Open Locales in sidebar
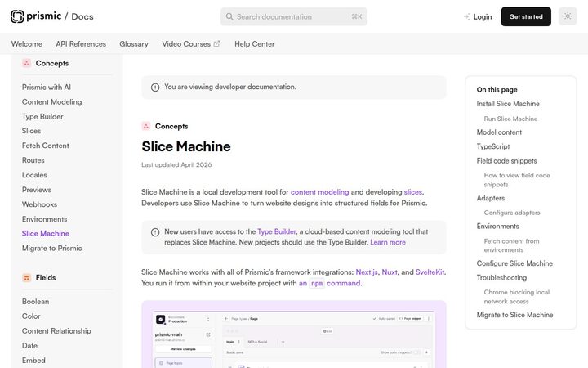The width and height of the screenshot is (588, 368). click(x=34, y=175)
